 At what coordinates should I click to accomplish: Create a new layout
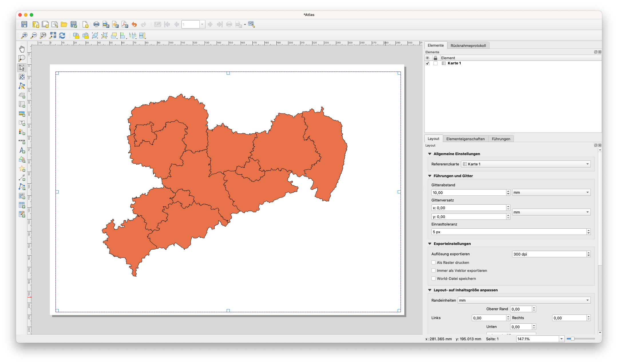tap(36, 24)
